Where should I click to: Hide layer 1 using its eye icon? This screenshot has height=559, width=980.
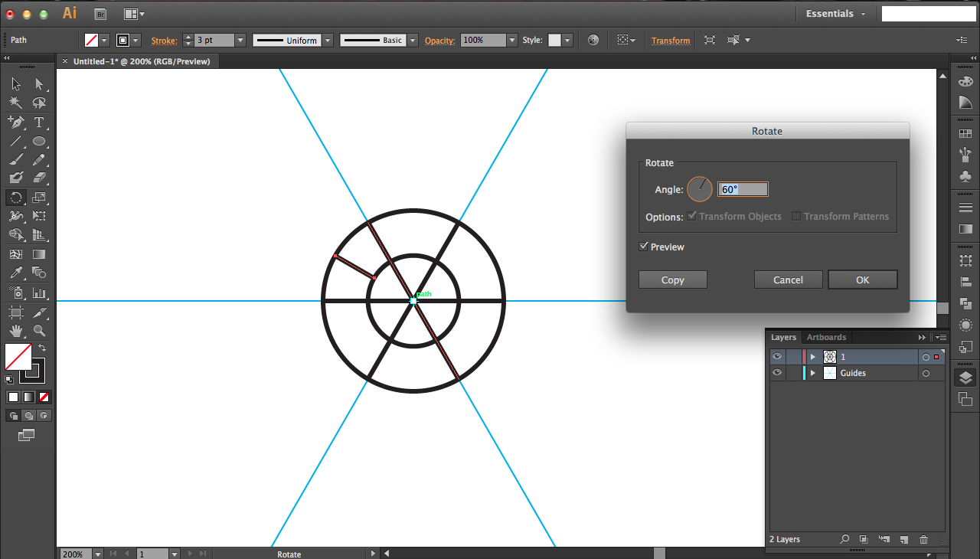[777, 357]
